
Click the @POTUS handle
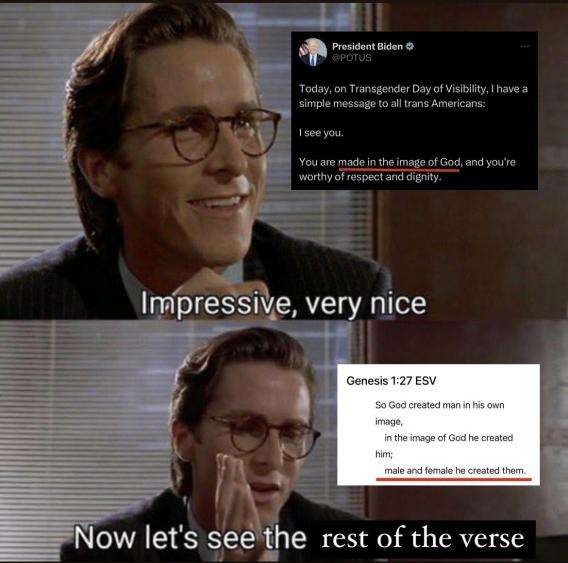coord(352,58)
